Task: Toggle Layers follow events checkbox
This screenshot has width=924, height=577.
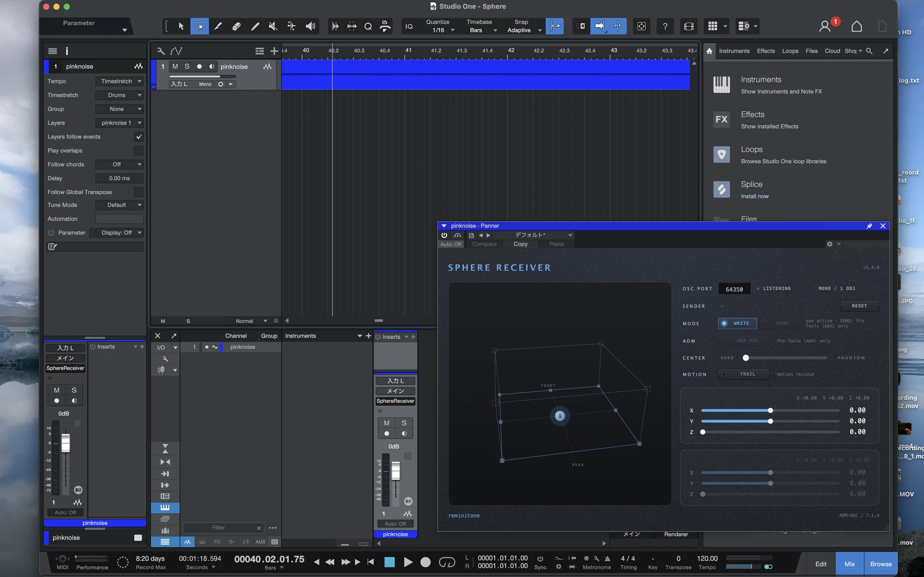Action: point(139,137)
